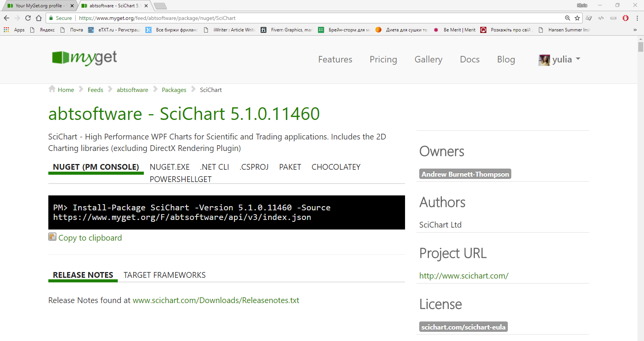Go back using the browser back arrow
This screenshot has height=341, width=644.
(7, 18)
